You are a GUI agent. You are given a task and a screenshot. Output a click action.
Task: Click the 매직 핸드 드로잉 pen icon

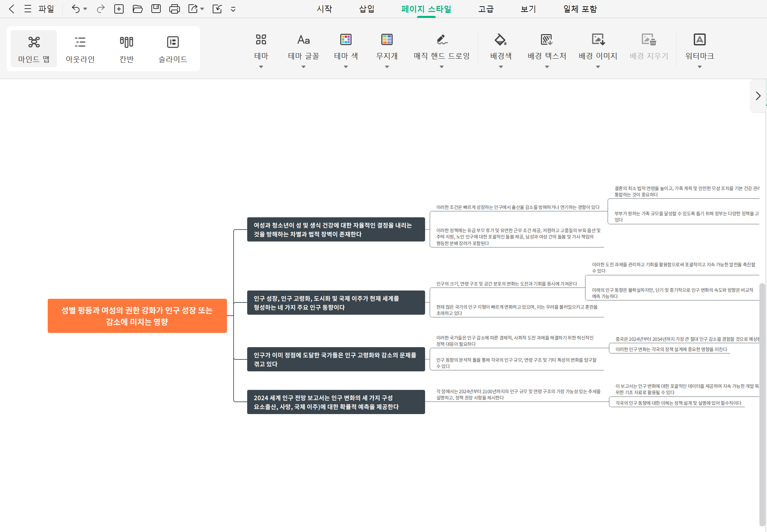click(442, 40)
